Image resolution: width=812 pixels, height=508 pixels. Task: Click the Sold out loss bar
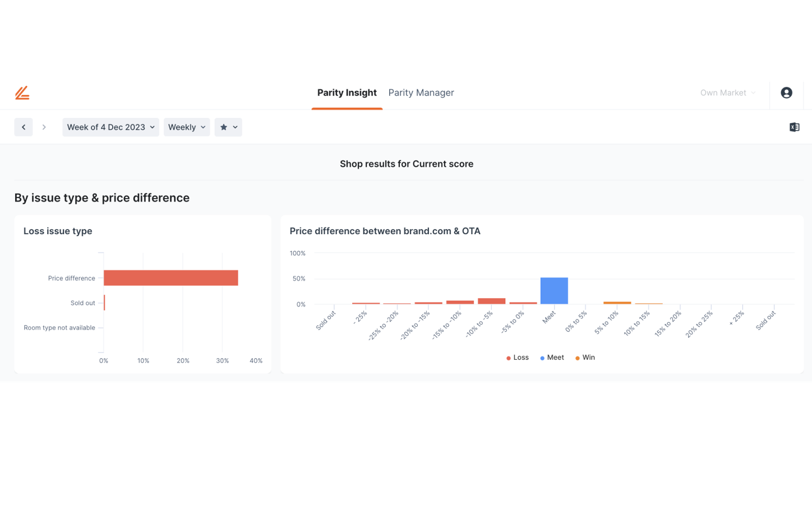point(104,303)
